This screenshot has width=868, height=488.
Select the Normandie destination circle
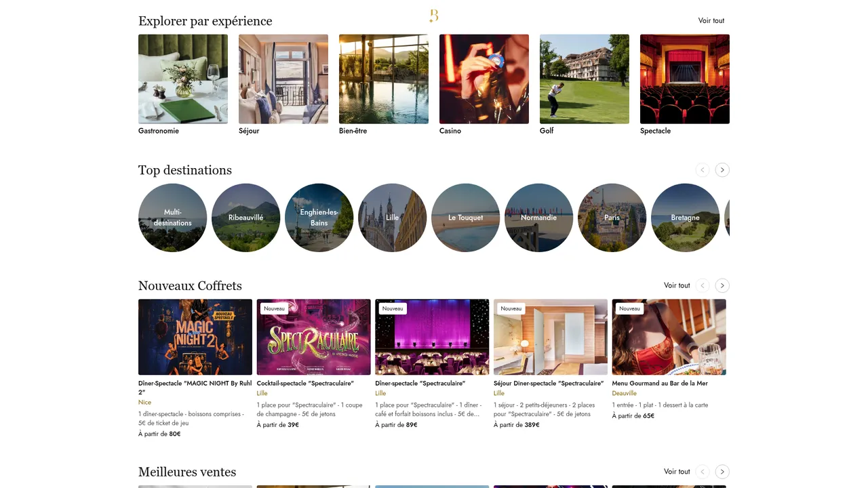(539, 218)
